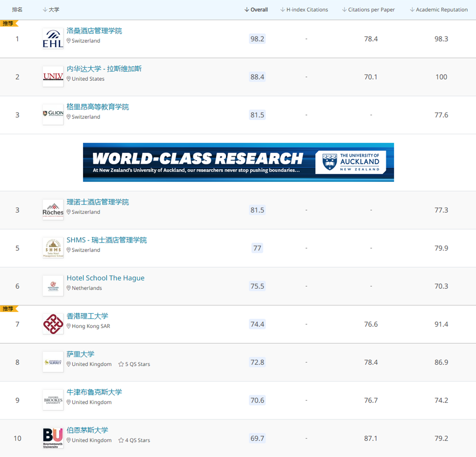Open 伯恩茅斯大学 profile link
Viewport: 476px width, 457px height.
(87, 430)
